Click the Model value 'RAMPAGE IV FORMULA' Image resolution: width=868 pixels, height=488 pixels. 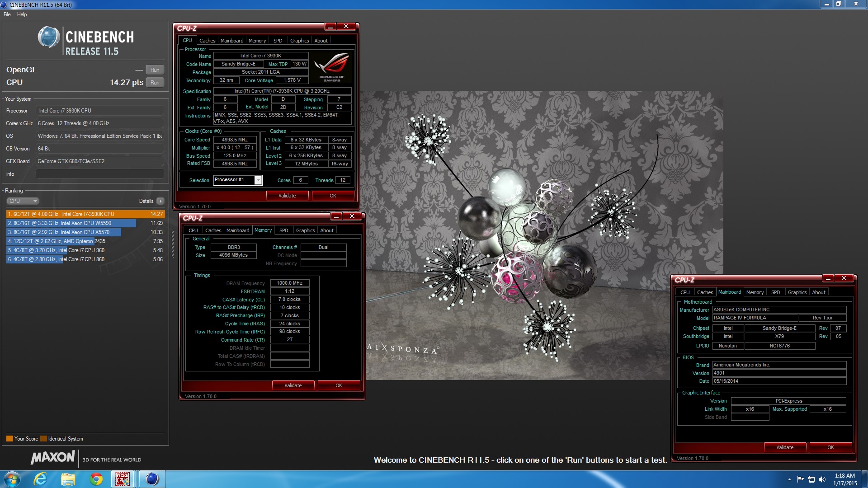click(x=755, y=318)
